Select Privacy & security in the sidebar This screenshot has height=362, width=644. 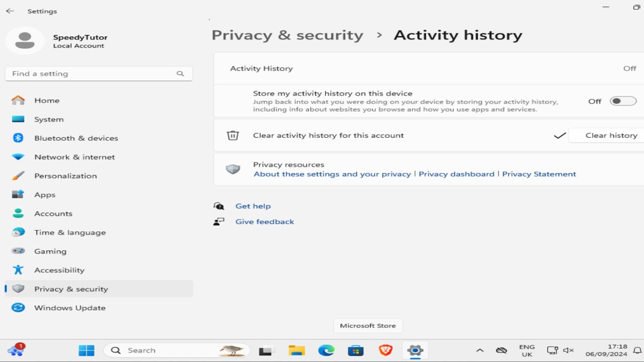(99, 289)
